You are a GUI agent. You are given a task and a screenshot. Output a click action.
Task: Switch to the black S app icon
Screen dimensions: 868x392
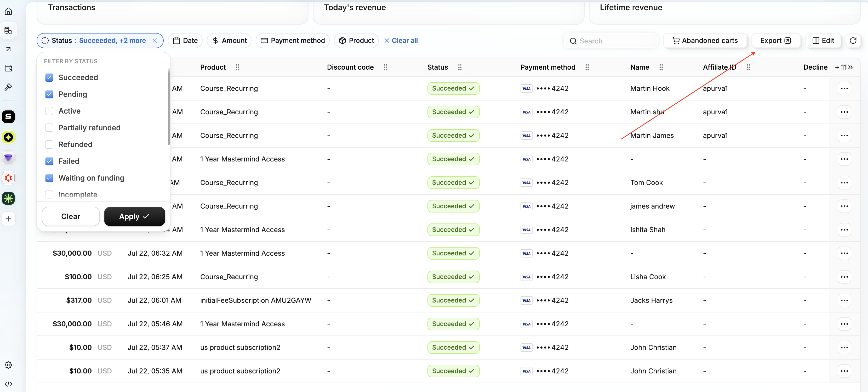(x=8, y=117)
